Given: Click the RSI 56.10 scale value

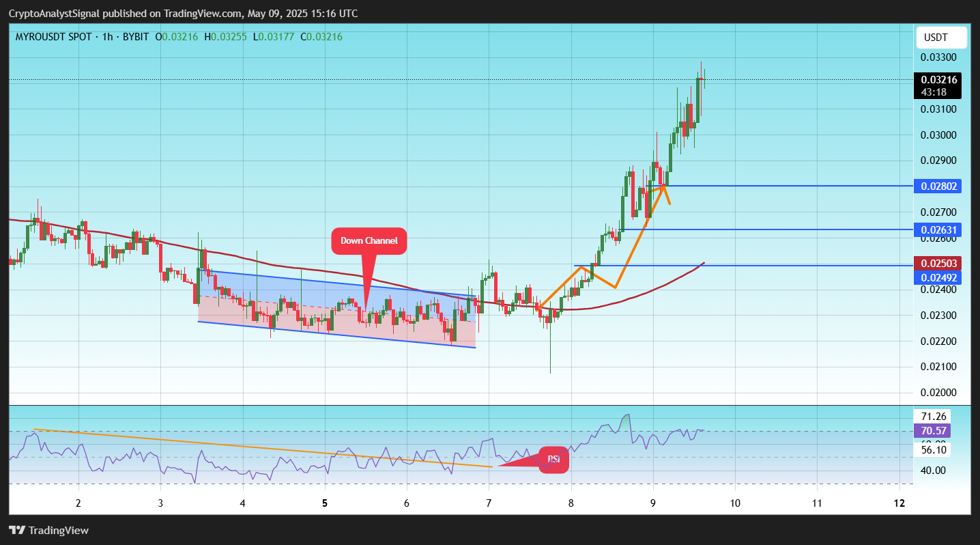Looking at the screenshot, I should (933, 450).
